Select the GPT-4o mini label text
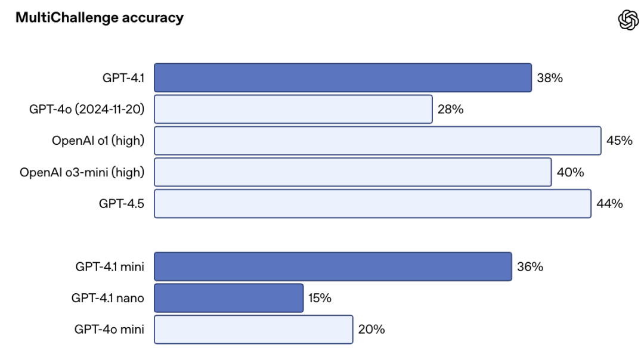This screenshot has height=351, width=644. click(x=109, y=330)
